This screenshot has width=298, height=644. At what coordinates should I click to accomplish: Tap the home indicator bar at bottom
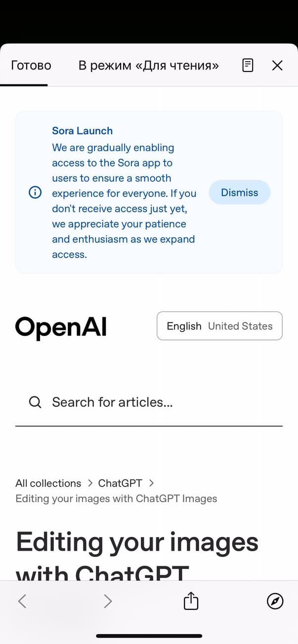tap(149, 636)
